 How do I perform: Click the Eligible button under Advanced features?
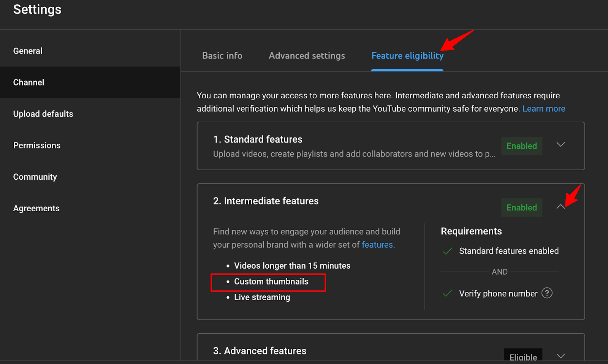523,356
